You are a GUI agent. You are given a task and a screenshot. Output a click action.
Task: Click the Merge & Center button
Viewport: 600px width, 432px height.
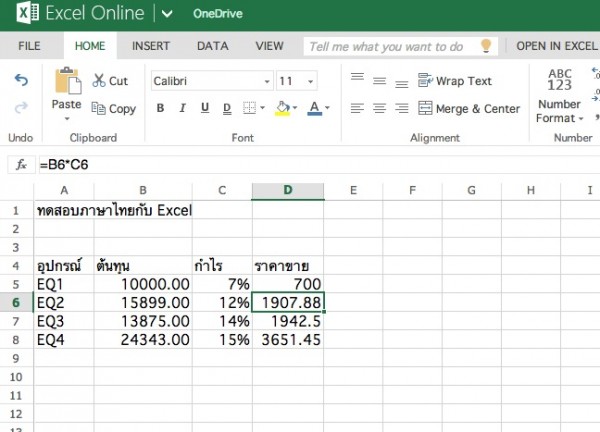click(x=469, y=108)
